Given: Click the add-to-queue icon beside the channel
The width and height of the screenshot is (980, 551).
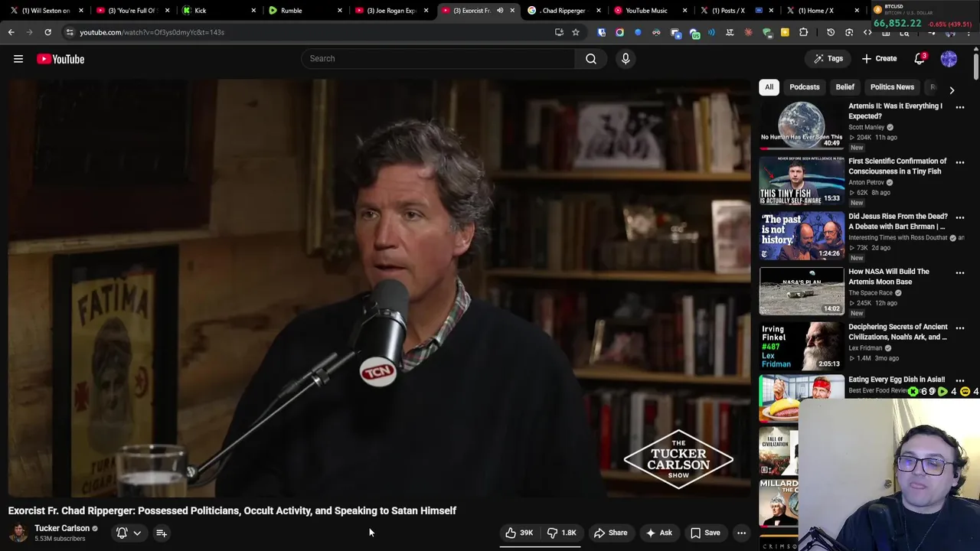Looking at the screenshot, I should pos(162,533).
